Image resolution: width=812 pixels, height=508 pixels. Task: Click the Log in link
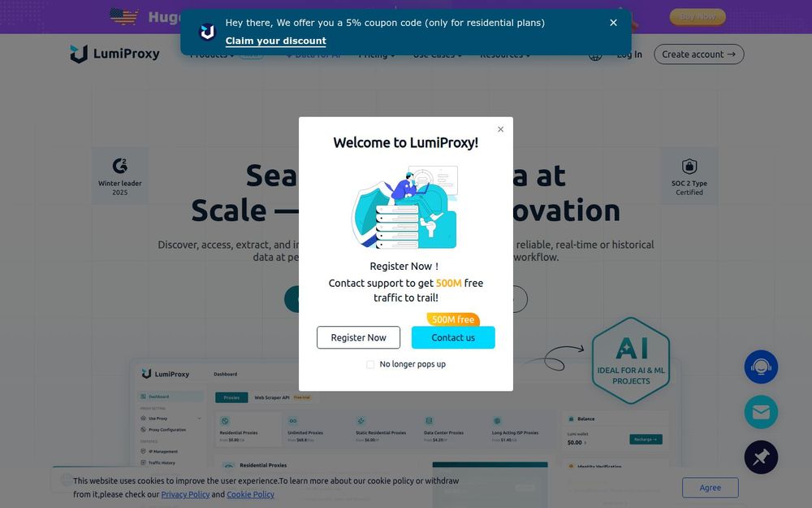click(629, 54)
